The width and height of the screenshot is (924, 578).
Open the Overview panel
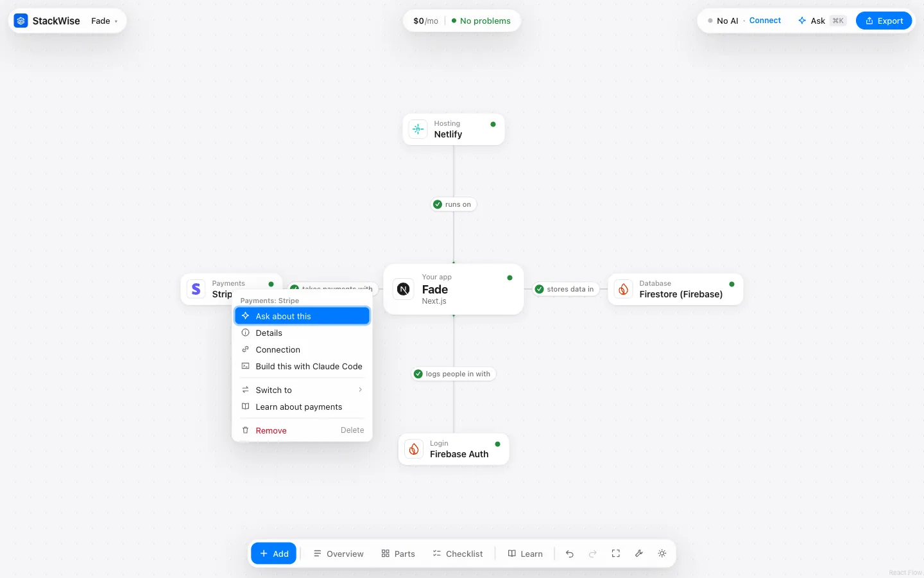coord(338,554)
